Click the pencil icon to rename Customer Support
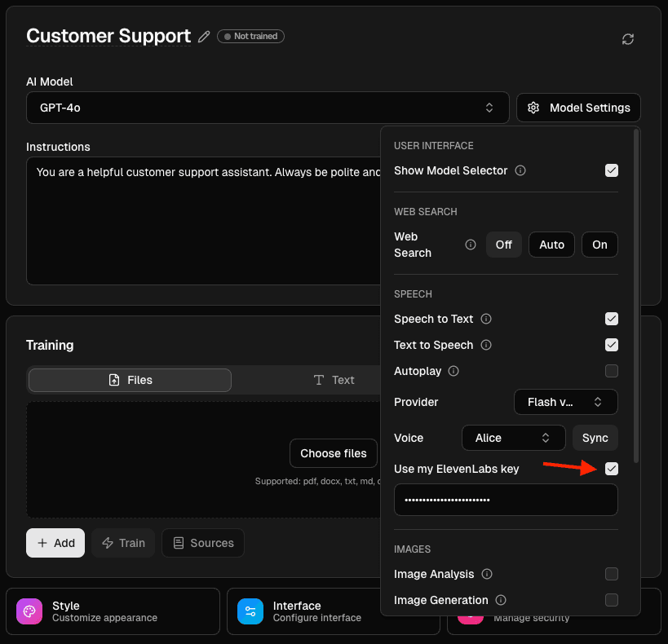Viewport: 668px width, 644px height. (x=203, y=36)
